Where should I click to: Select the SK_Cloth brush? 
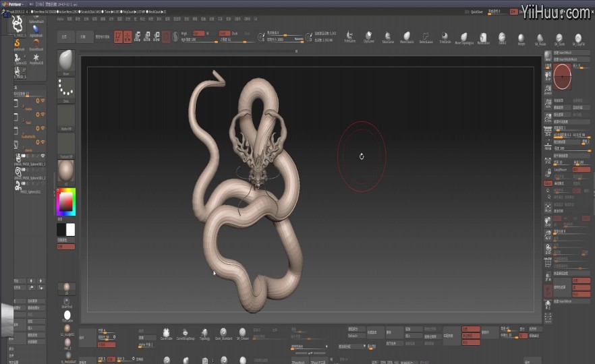[x=559, y=38]
